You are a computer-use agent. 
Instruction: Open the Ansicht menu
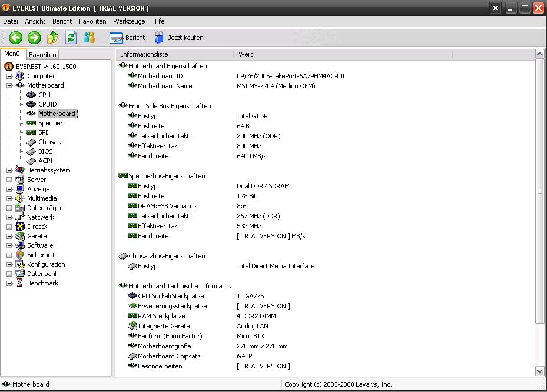tap(35, 21)
